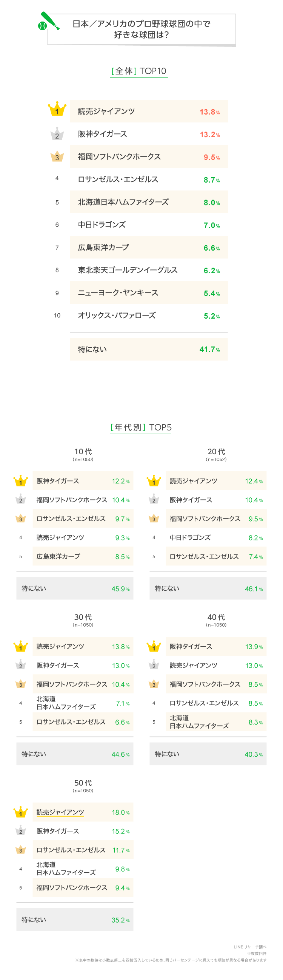Click the LINE リサーチ調べ credit text
Screen dimensions: 283x980
click(x=249, y=947)
